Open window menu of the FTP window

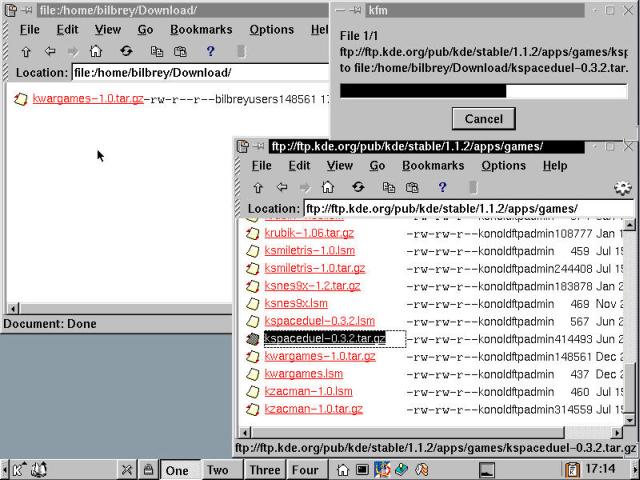243,146
